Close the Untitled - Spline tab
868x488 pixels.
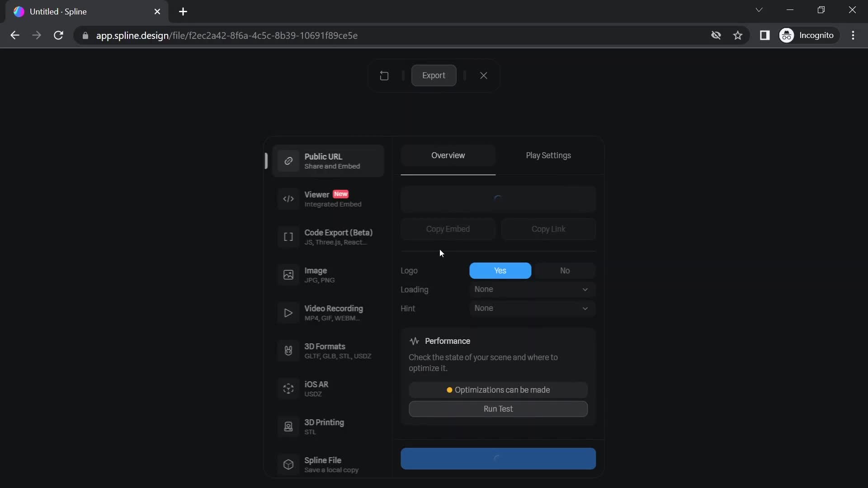point(157,12)
